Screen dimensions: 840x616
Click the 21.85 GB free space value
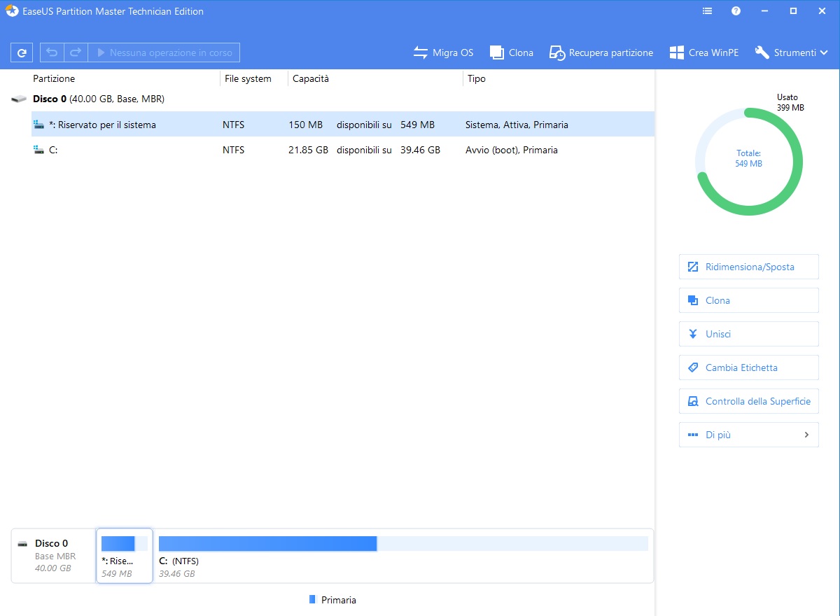(x=308, y=150)
